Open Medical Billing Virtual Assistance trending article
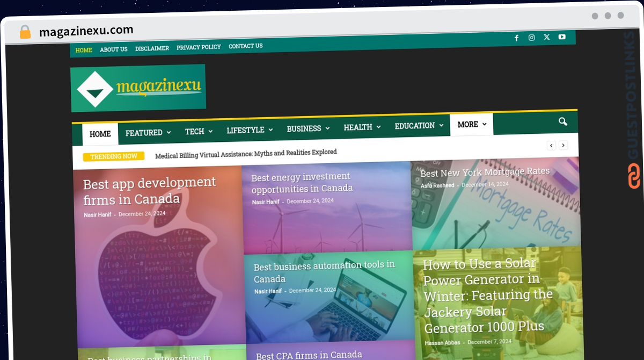 coord(246,153)
